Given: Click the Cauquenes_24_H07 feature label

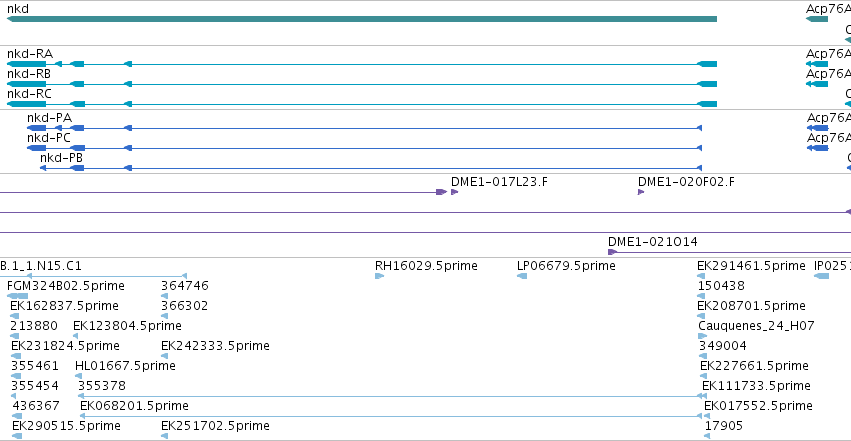Looking at the screenshot, I should click(756, 326).
